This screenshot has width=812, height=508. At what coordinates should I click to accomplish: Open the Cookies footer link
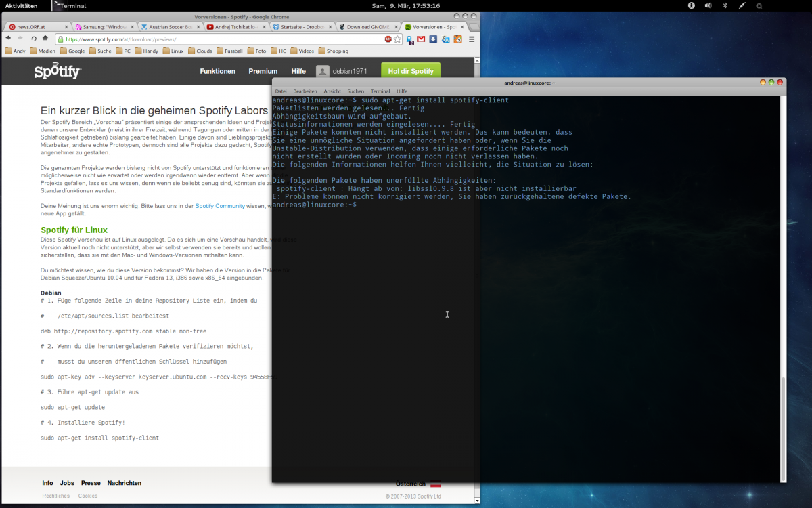click(x=88, y=496)
